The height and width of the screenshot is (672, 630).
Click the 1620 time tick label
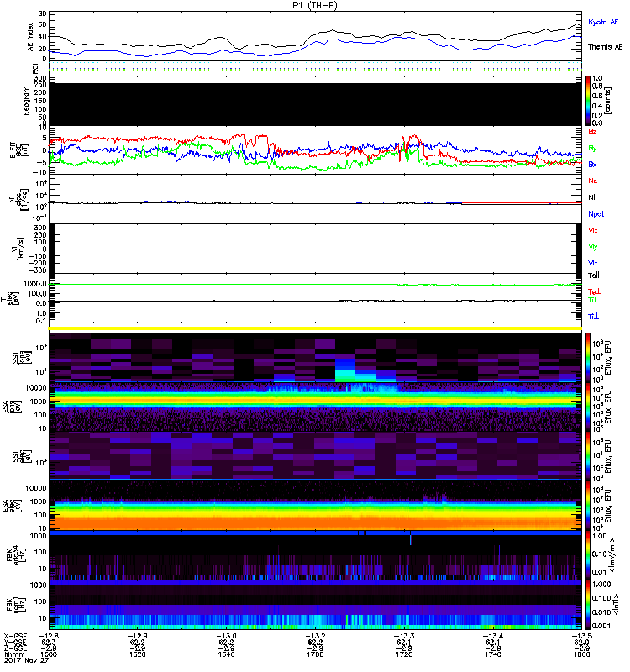[137, 654]
